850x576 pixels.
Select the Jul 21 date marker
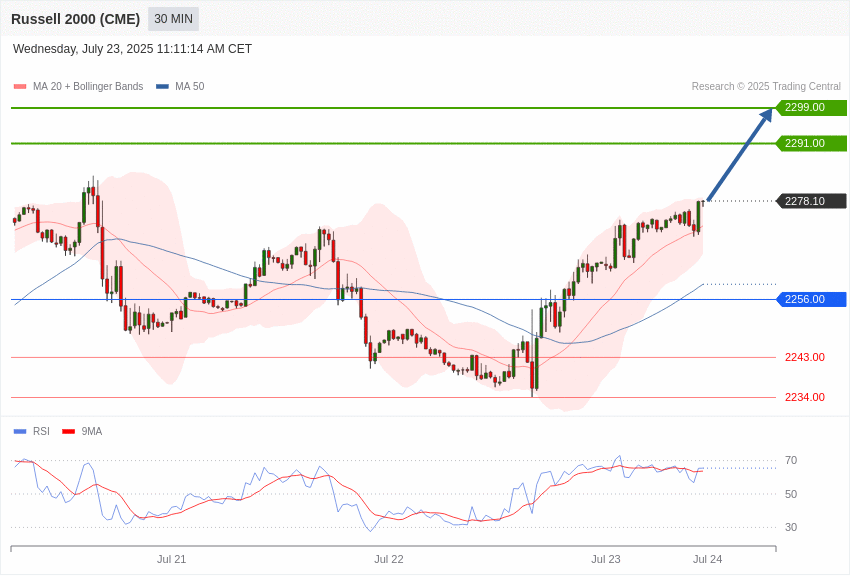171,559
